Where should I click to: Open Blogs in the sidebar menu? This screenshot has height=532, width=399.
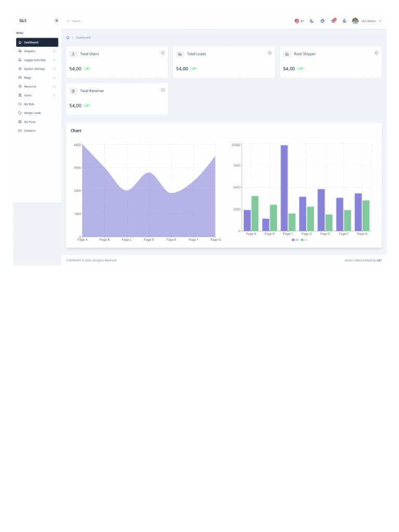[28, 78]
